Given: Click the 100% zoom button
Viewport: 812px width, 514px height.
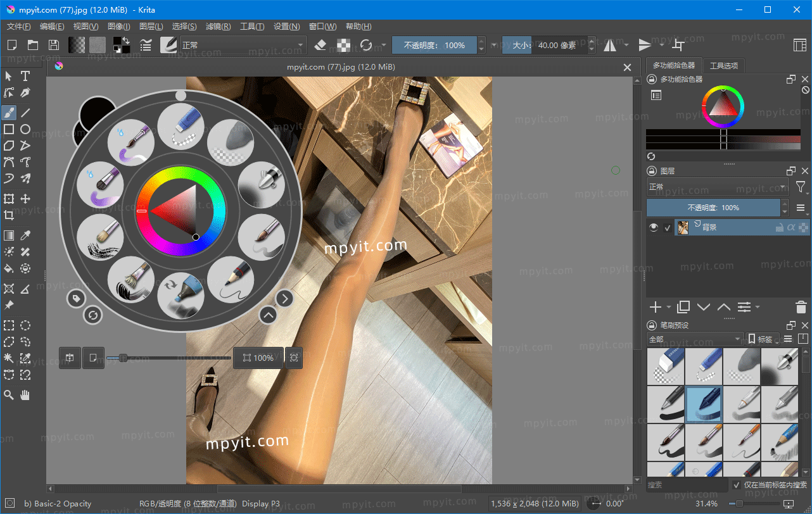Looking at the screenshot, I should point(258,358).
